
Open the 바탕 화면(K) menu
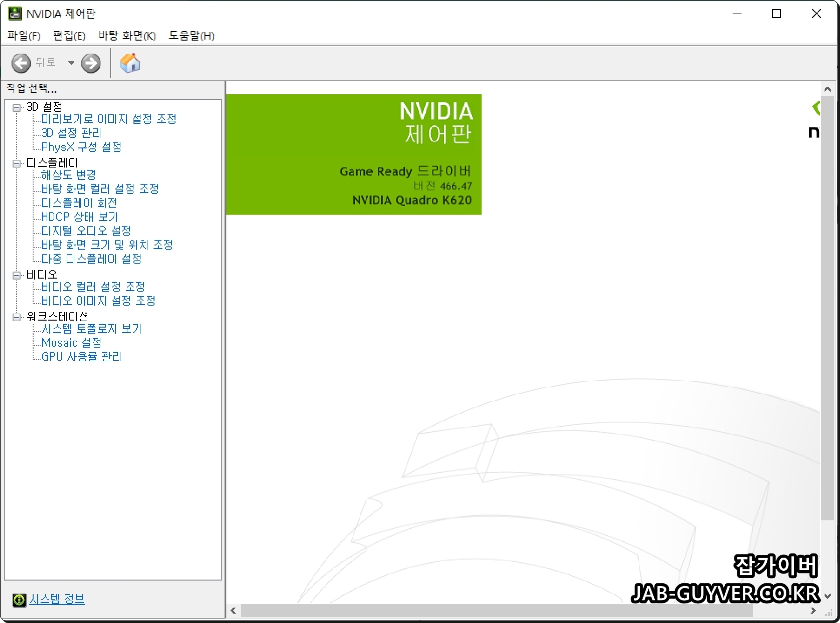point(127,35)
